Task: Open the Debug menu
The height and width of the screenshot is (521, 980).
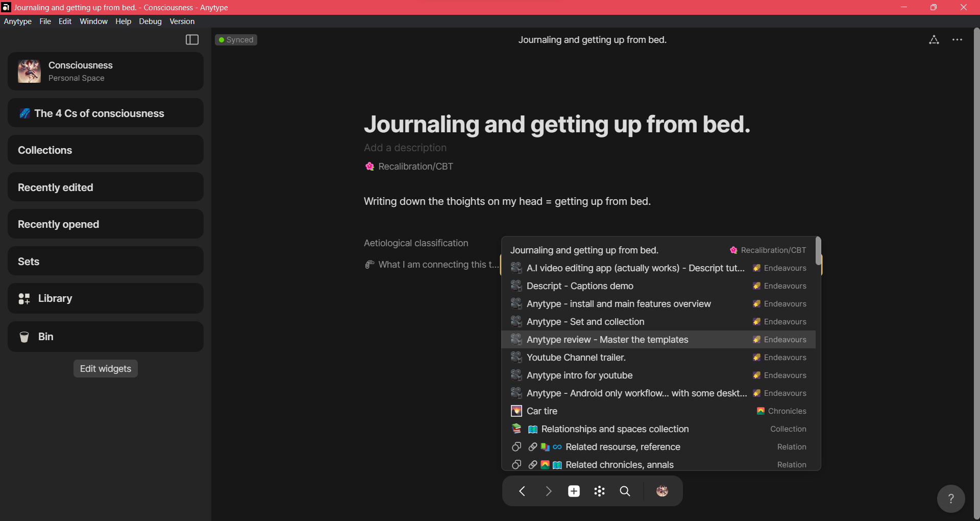Action: point(150,21)
